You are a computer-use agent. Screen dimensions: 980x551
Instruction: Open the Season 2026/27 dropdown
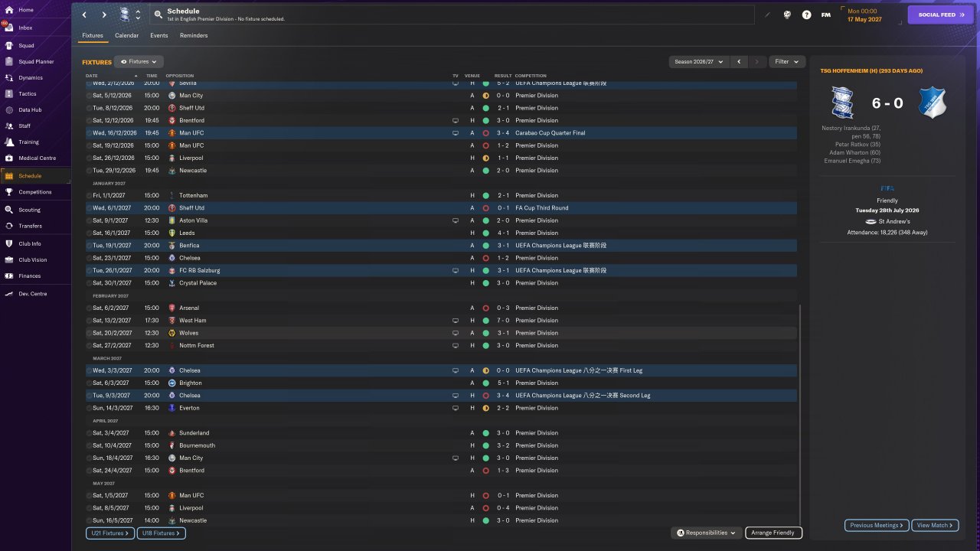(697, 61)
